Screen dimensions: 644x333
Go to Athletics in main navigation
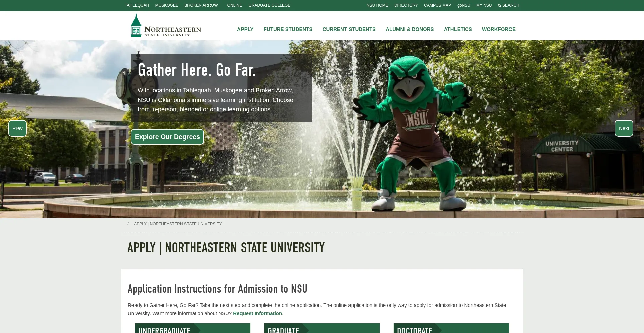(458, 29)
